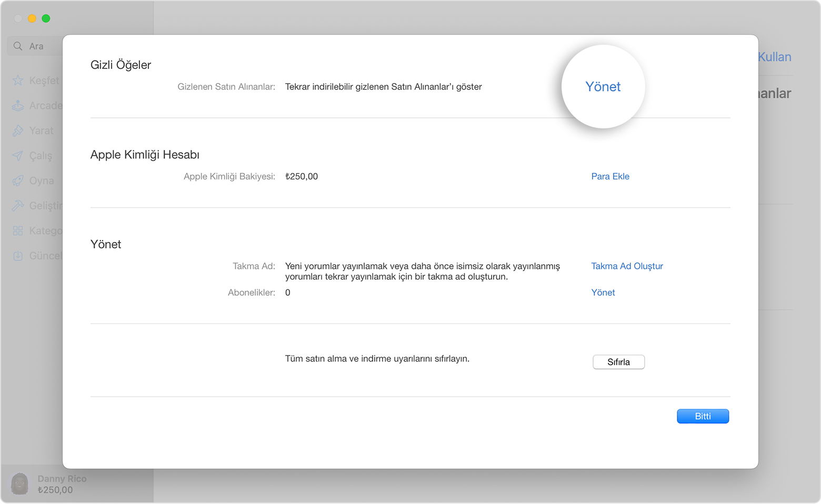
Task: Select the Arcade joystick icon
Action: pyautogui.click(x=18, y=106)
